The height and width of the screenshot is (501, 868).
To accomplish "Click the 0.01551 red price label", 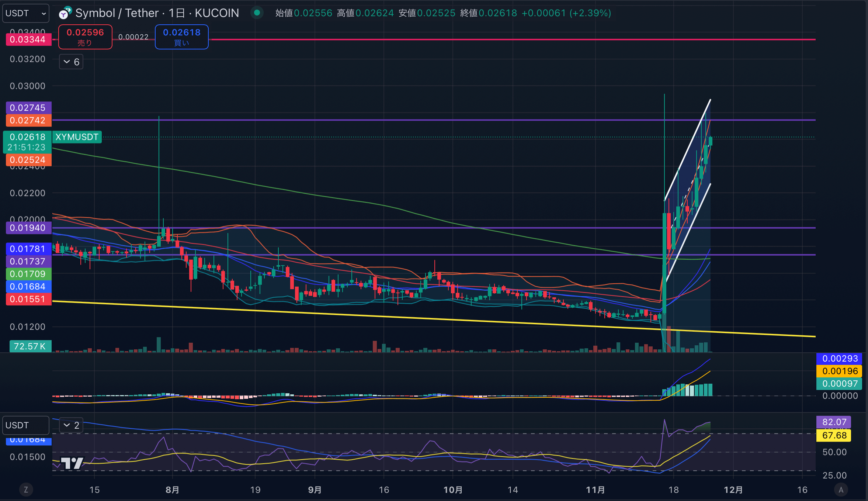I will point(28,299).
